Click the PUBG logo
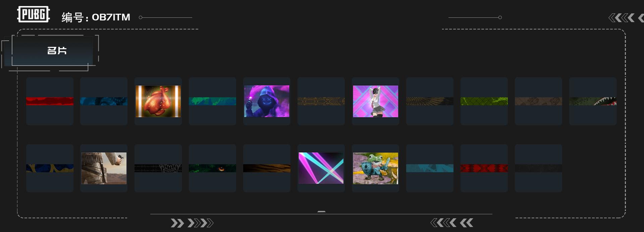The width and height of the screenshot is (644, 232). [34, 14]
